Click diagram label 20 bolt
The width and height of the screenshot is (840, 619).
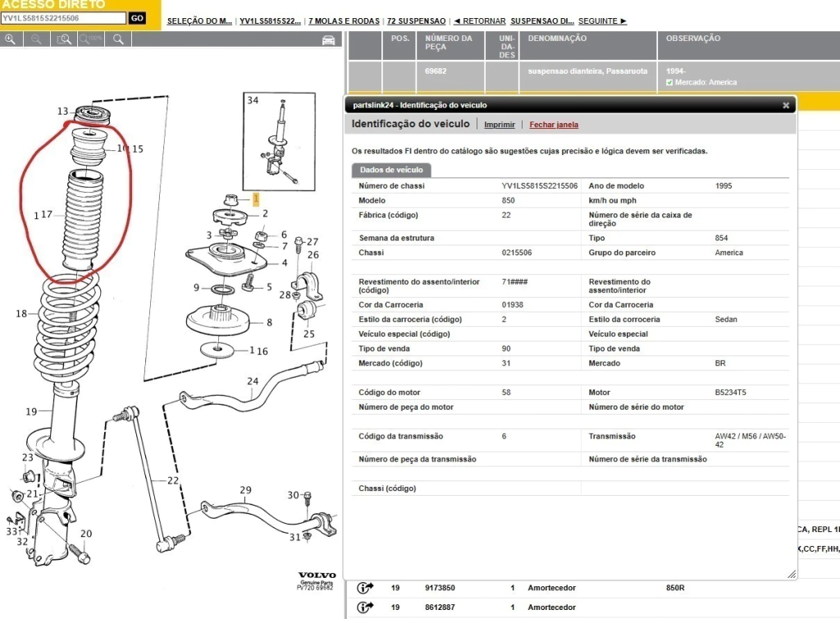86,534
